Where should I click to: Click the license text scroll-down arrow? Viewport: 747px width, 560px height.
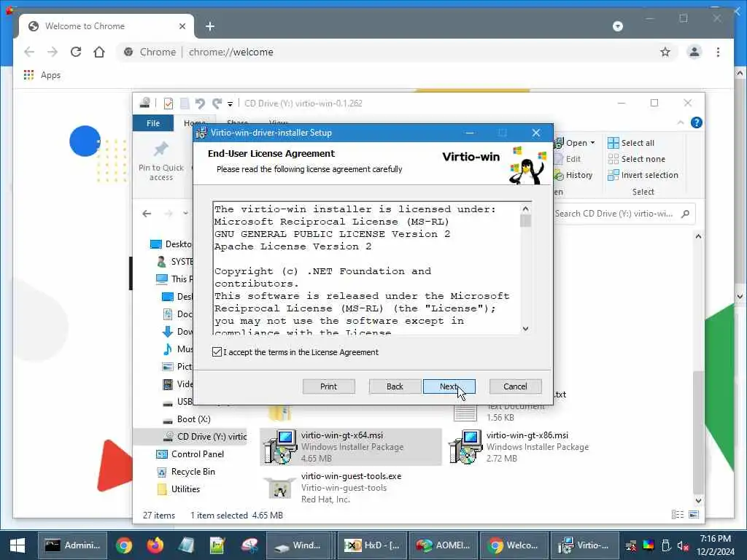[x=525, y=329]
